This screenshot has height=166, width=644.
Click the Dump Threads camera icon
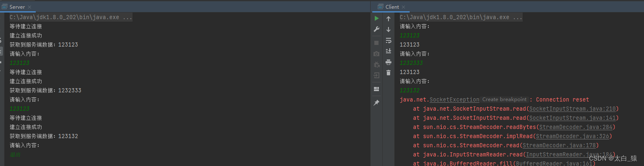[x=376, y=54]
